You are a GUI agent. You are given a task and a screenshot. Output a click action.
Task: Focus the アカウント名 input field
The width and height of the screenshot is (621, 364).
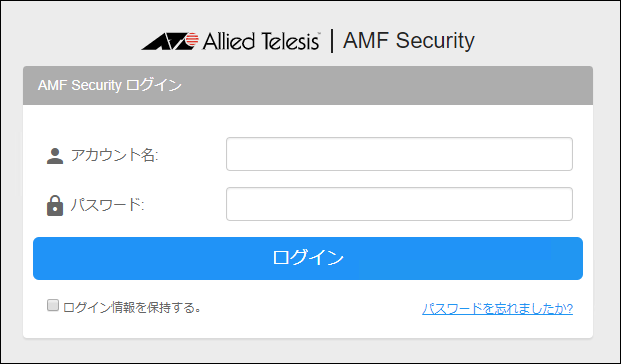click(399, 154)
